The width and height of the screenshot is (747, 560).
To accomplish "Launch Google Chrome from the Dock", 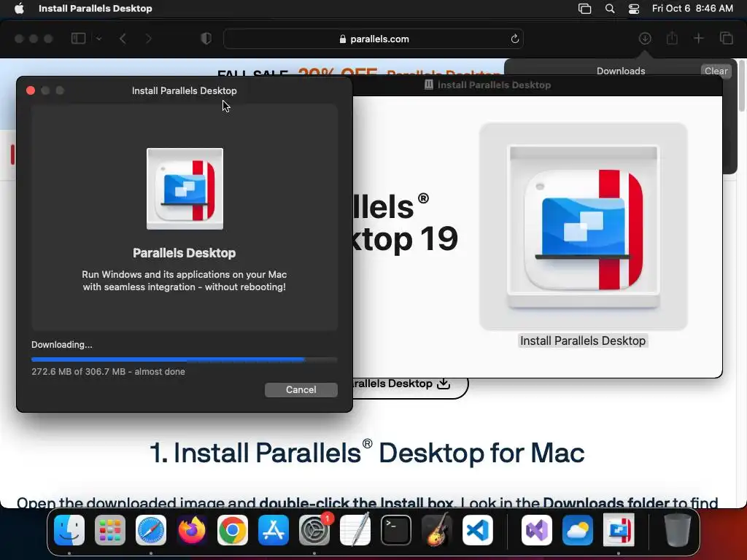I will pos(233,530).
